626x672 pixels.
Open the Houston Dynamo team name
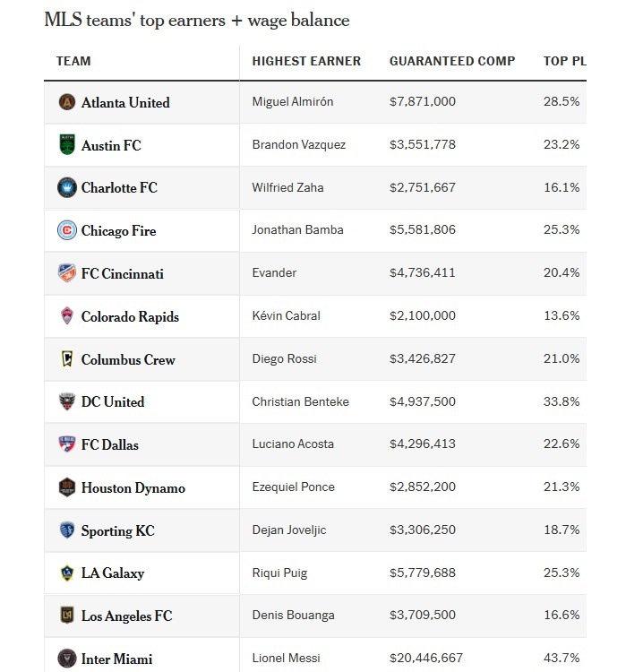[133, 487]
